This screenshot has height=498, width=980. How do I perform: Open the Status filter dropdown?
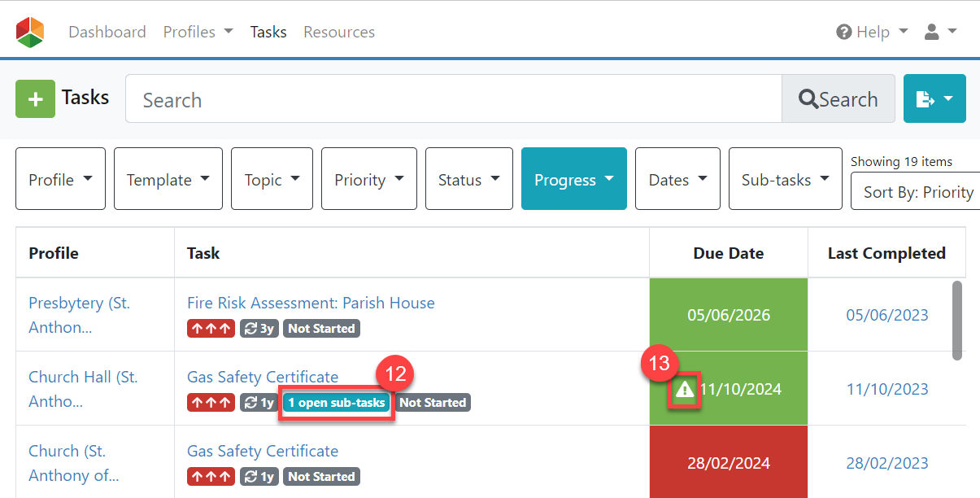468,179
